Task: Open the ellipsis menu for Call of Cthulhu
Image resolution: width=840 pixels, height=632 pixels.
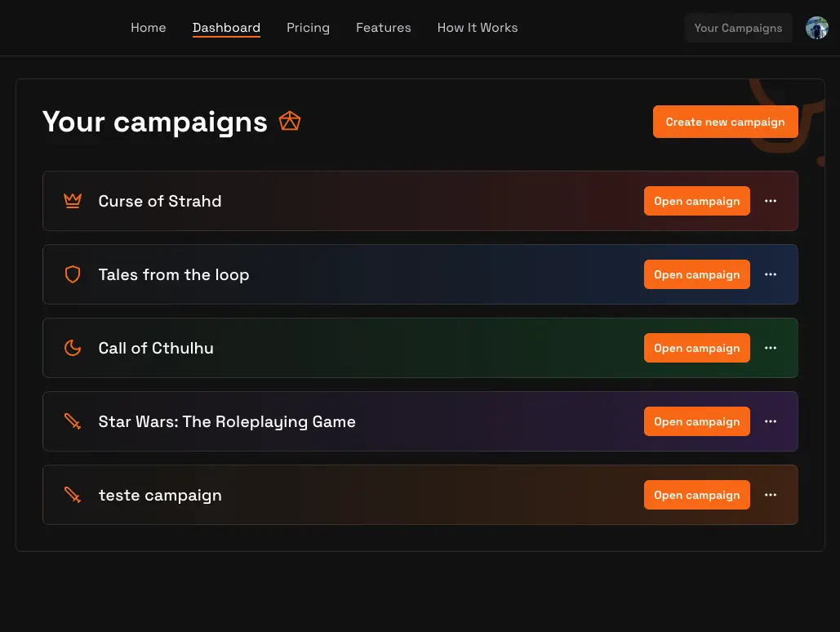Action: tap(771, 348)
